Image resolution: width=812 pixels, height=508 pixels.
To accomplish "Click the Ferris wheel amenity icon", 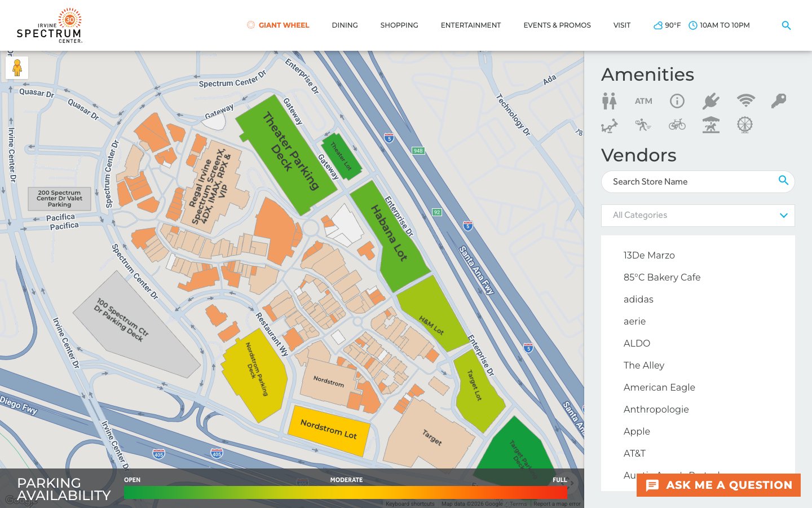I will 745,125.
